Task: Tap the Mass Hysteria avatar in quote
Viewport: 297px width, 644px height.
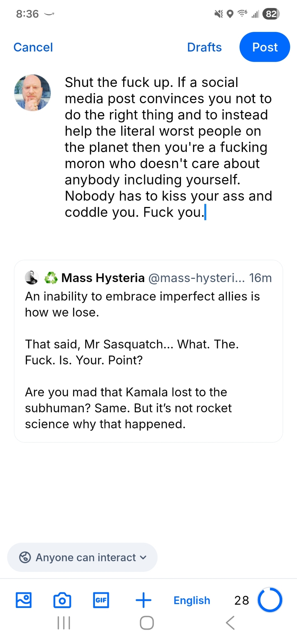Action: [x=32, y=278]
